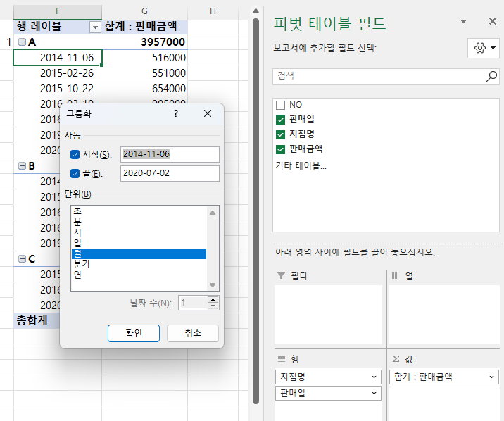Select group A total 3957000
Screen dimensions: 504x421
pyautogui.click(x=144, y=42)
